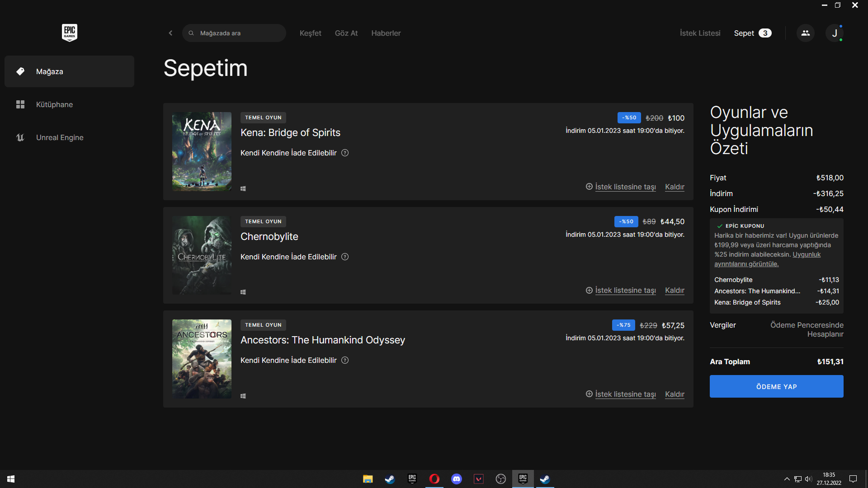This screenshot has width=868, height=488.
Task: Click Windows platform icon on Kena card
Action: click(243, 188)
